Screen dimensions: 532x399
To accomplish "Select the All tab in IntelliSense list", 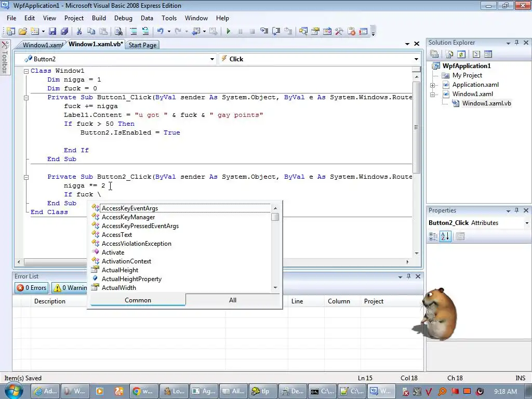I will (x=233, y=300).
